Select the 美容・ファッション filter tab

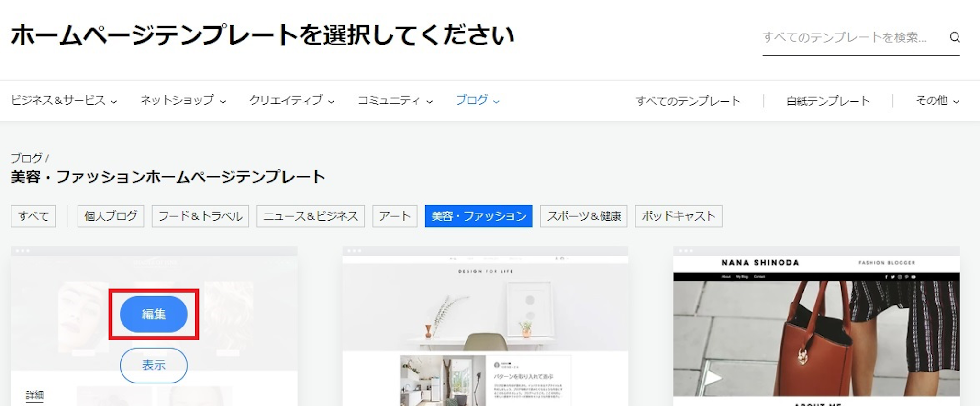[479, 216]
